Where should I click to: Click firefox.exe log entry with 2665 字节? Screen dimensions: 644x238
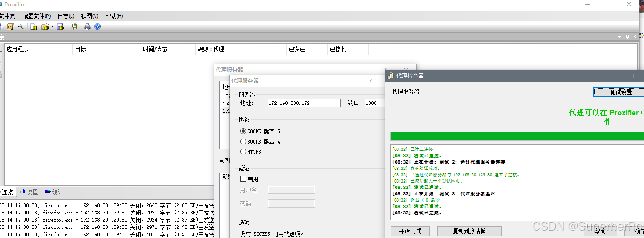pos(107,205)
